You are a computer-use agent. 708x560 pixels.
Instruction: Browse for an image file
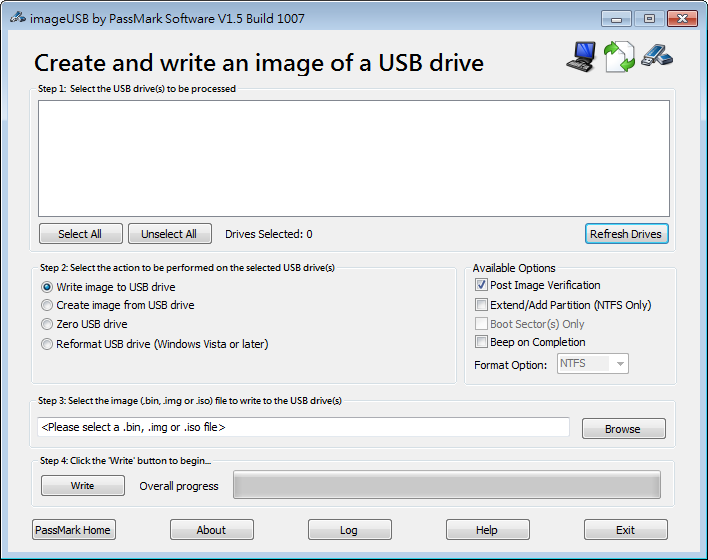coord(623,429)
